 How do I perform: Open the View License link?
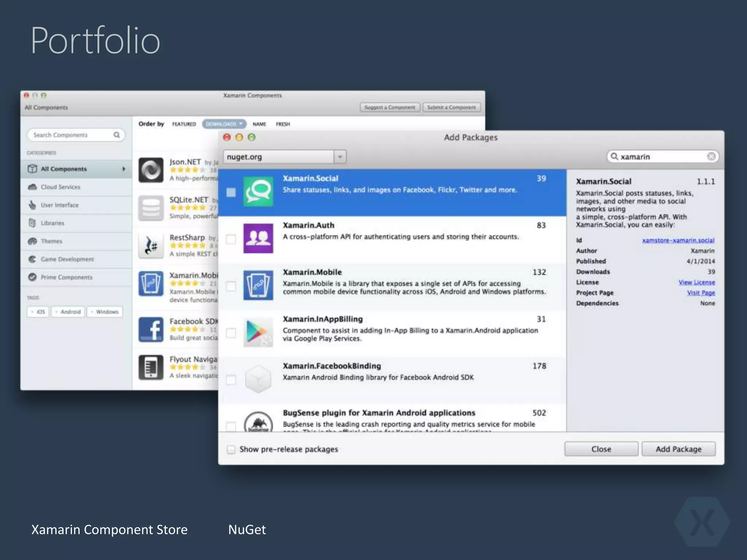(x=697, y=282)
